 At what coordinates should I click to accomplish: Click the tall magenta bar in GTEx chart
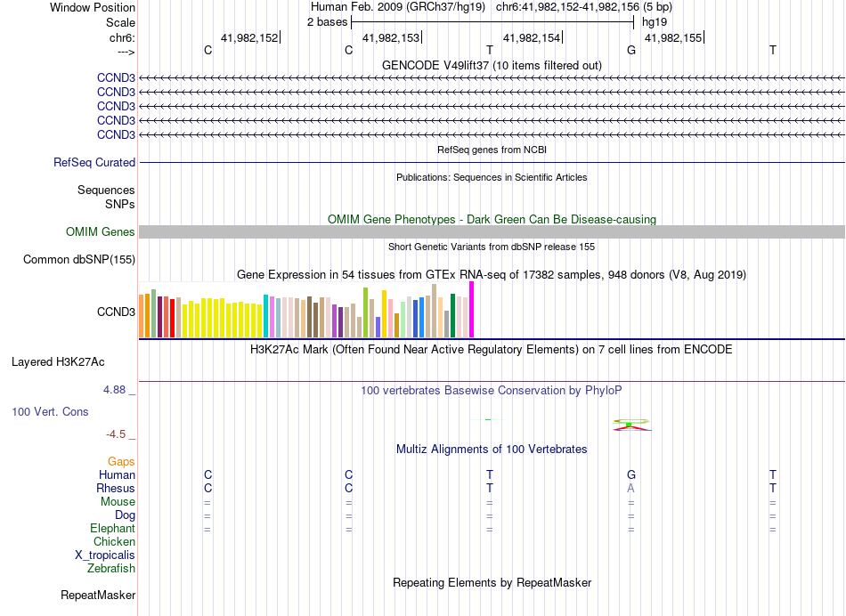point(472,310)
